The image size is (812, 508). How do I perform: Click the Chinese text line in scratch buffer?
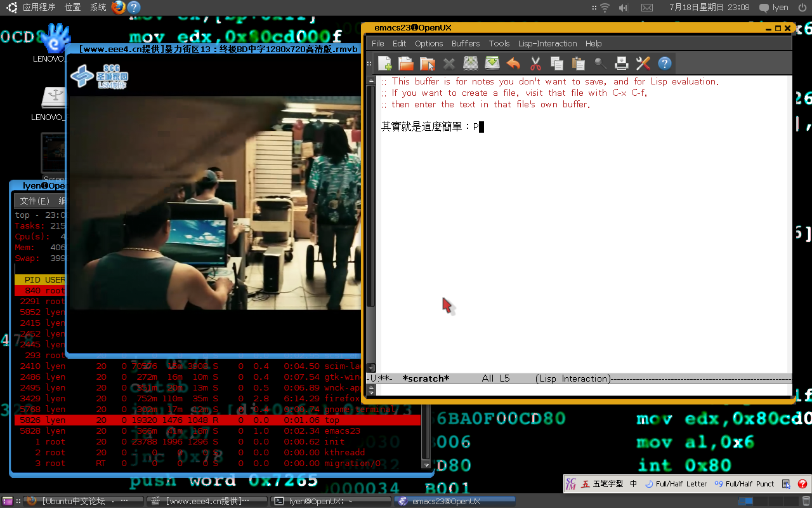tap(433, 127)
